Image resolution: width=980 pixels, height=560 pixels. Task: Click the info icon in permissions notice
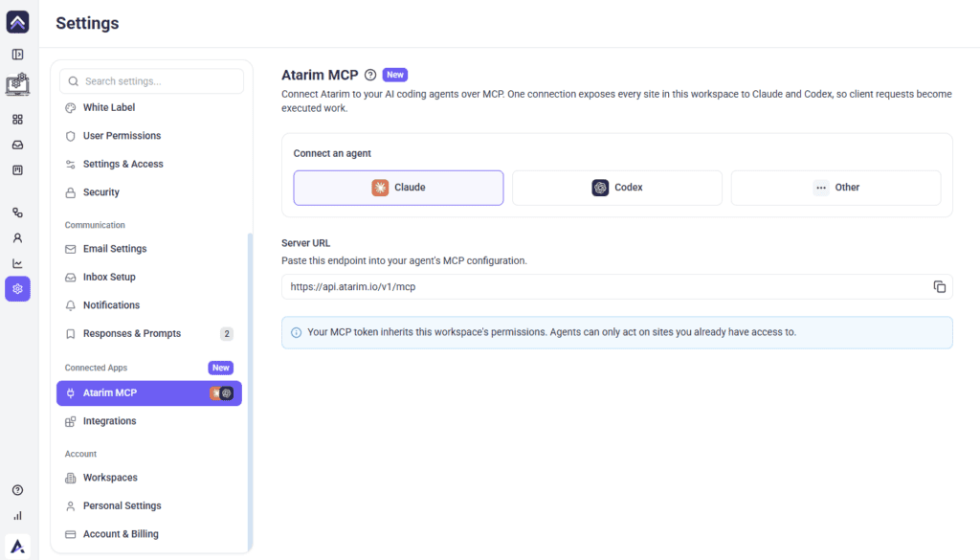coord(297,332)
